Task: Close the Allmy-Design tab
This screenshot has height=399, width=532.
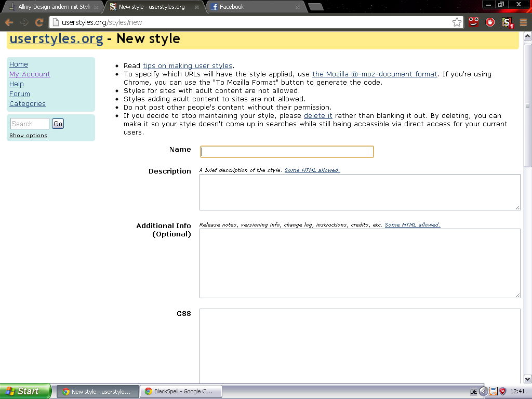Action: click(x=96, y=7)
